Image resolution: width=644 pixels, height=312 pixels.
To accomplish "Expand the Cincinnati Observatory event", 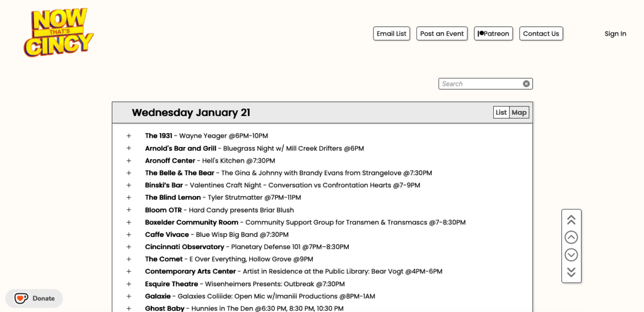I will [x=129, y=247].
